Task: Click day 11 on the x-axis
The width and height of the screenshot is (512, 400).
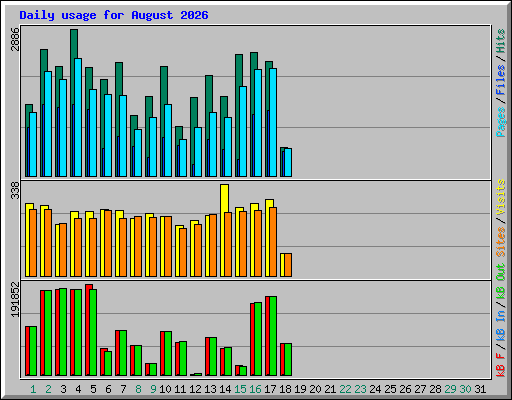Action: pos(180,389)
